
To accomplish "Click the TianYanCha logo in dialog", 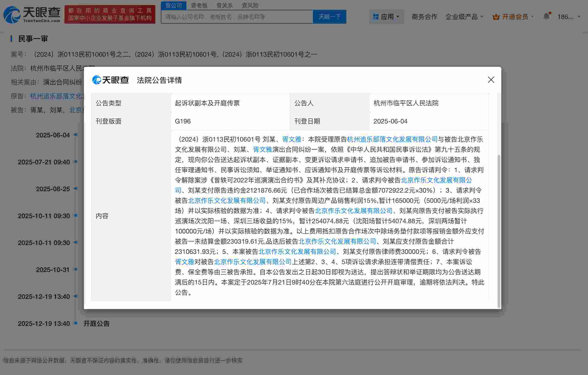I will (x=111, y=80).
